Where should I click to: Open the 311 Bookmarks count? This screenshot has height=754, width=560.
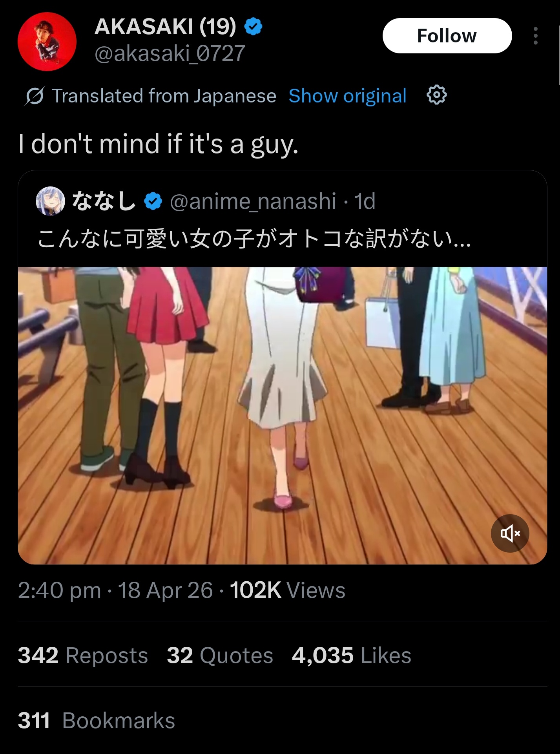click(x=97, y=720)
